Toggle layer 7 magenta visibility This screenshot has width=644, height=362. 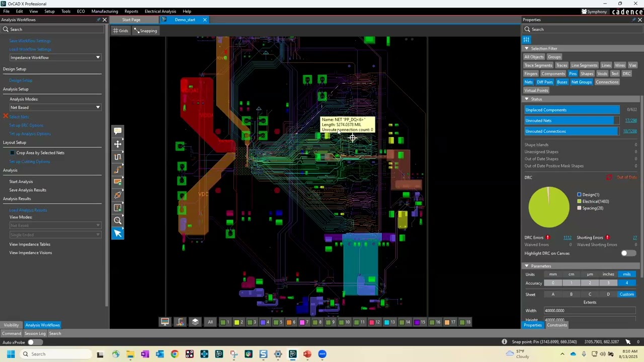304,322
